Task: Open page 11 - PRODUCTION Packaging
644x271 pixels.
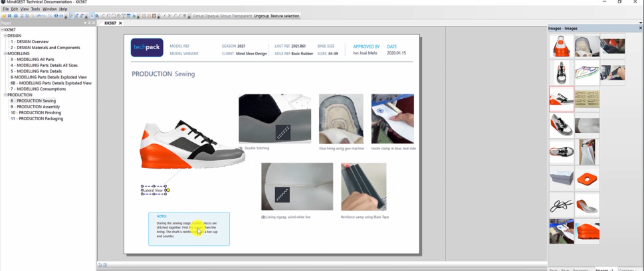Action: [x=37, y=119]
